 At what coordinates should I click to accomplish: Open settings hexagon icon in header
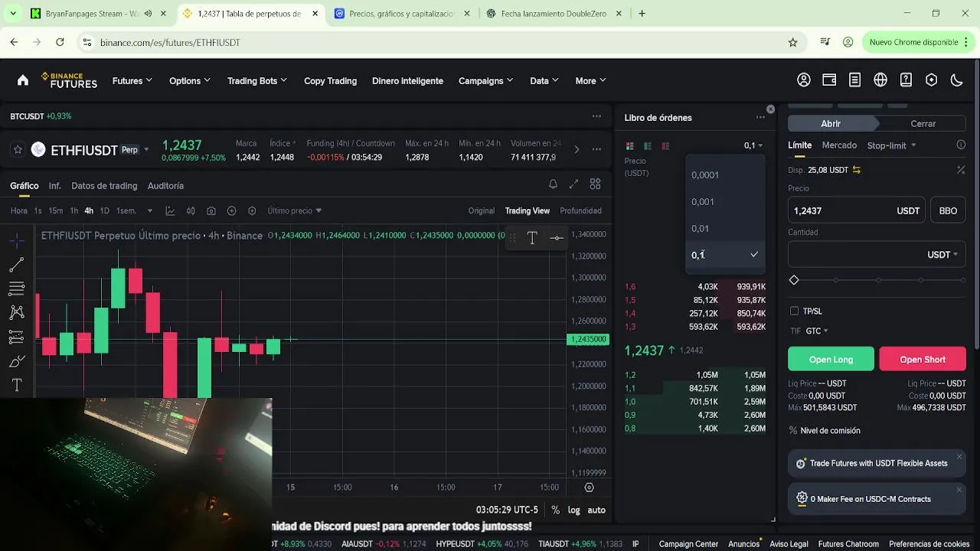click(x=931, y=80)
